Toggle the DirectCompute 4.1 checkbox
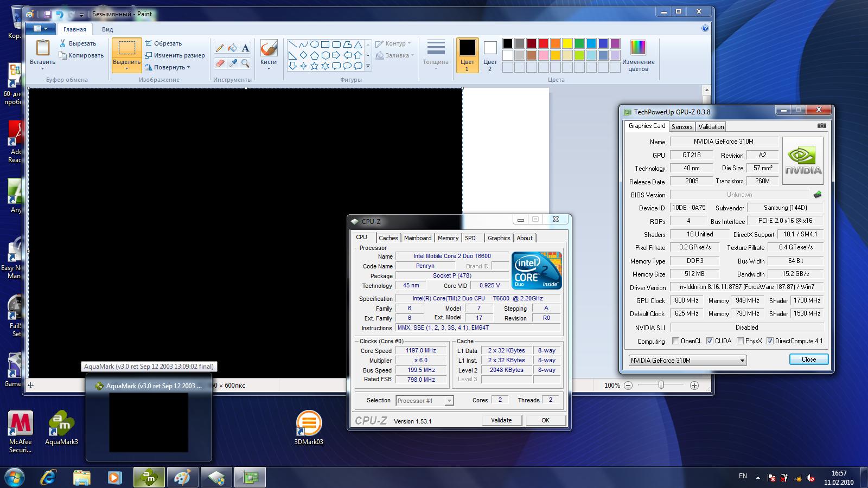 770,341
